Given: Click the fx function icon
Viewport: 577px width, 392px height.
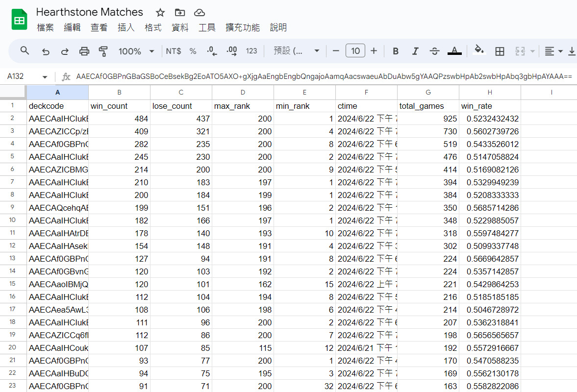Looking at the screenshot, I should tap(66, 77).
